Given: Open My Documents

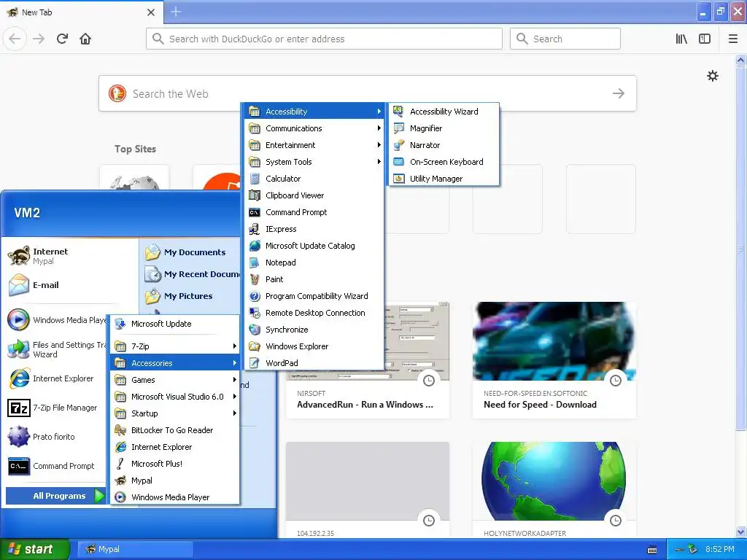Looking at the screenshot, I should click(x=190, y=252).
